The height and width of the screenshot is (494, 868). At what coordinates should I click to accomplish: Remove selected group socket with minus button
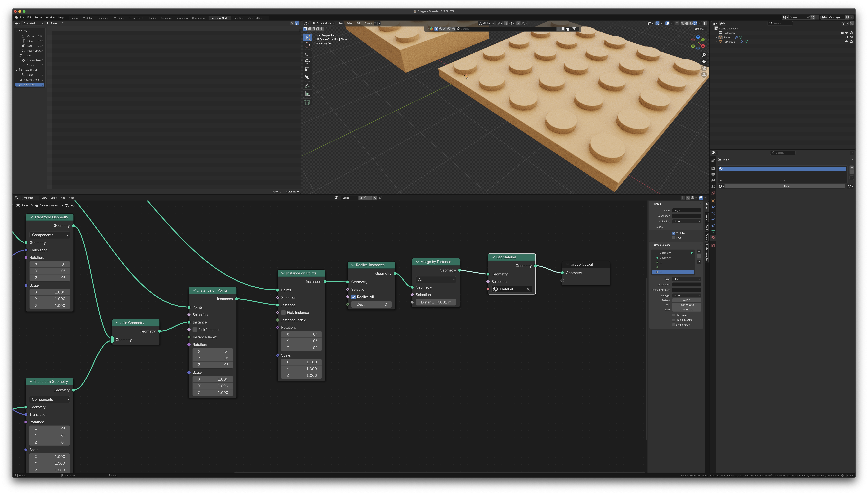click(x=699, y=256)
